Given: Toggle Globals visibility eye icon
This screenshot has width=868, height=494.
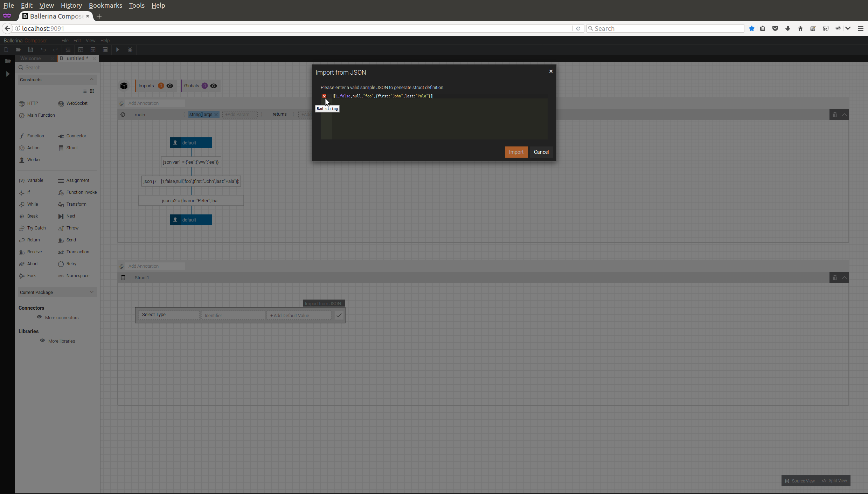Looking at the screenshot, I should 214,86.
